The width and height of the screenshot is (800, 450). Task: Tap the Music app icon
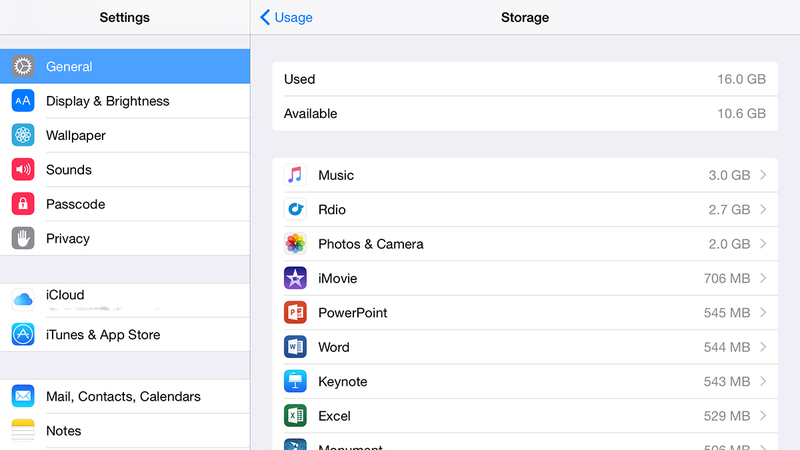(295, 175)
